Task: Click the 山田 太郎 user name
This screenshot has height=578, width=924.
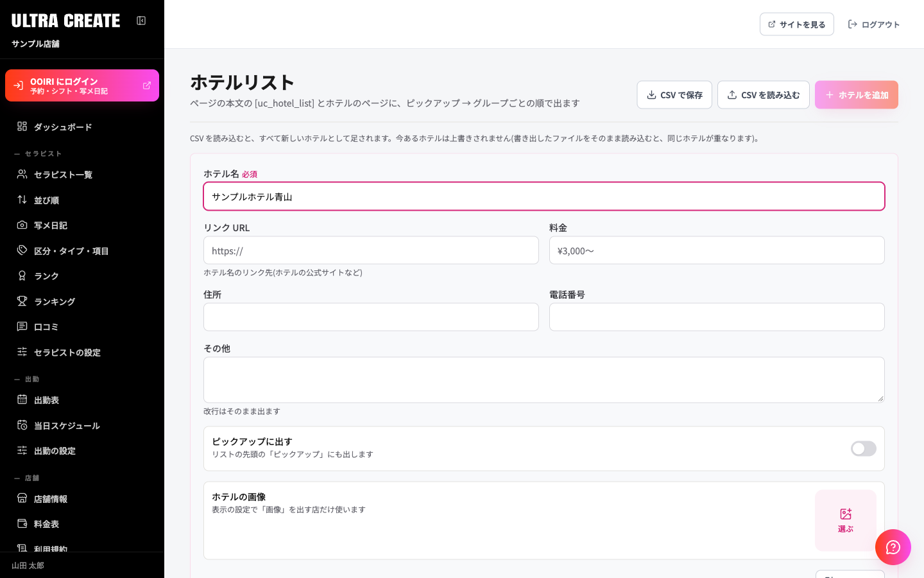Action: click(28, 566)
